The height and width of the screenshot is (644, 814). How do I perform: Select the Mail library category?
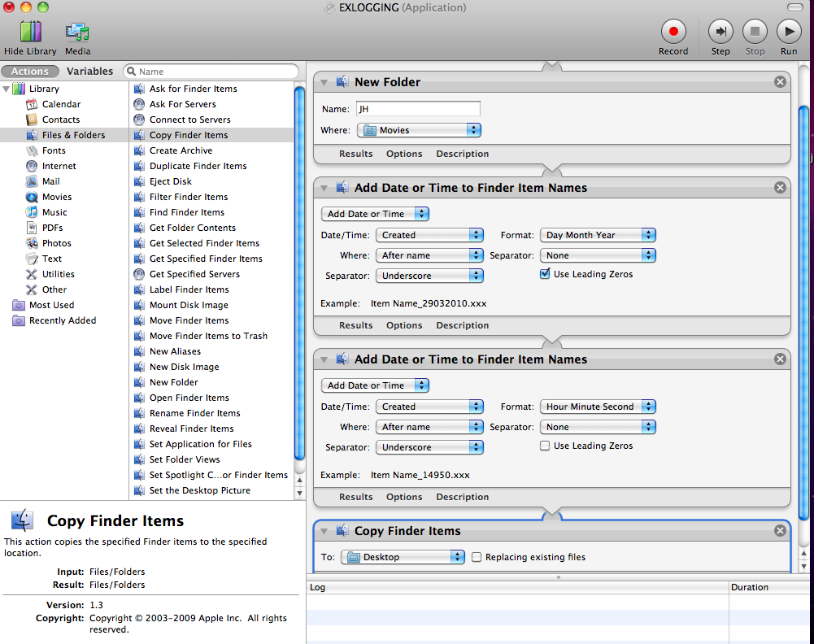pyautogui.click(x=50, y=181)
